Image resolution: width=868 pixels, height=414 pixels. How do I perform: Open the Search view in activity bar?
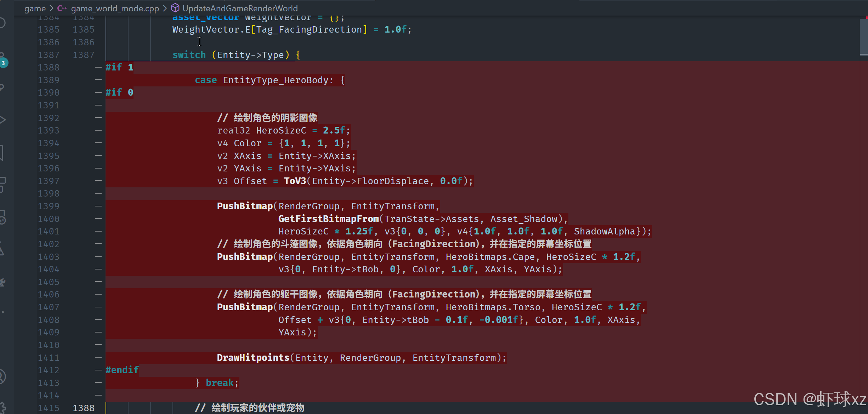coord(2,23)
